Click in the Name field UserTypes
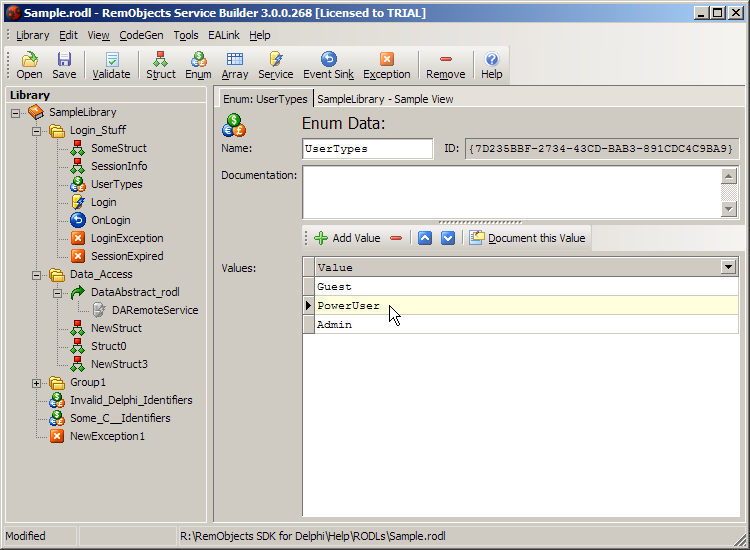Viewport: 750px width, 550px height. coord(367,149)
